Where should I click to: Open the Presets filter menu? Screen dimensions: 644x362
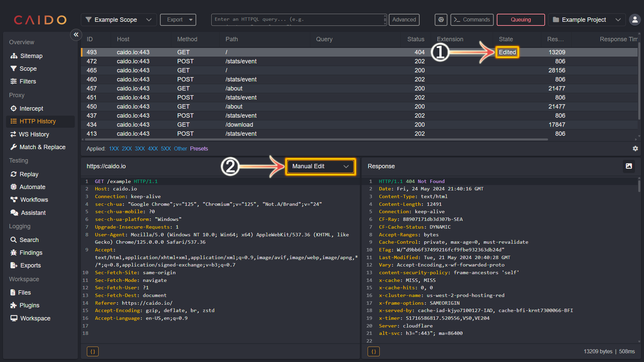tap(199, 149)
